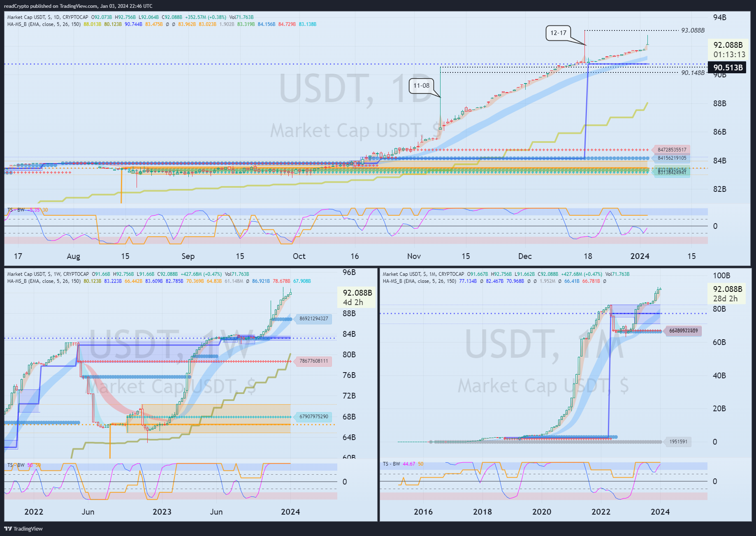This screenshot has width=756, height=536.
Task: Select the 1W chart HA-MS_B indicator legend
Action: 159,281
